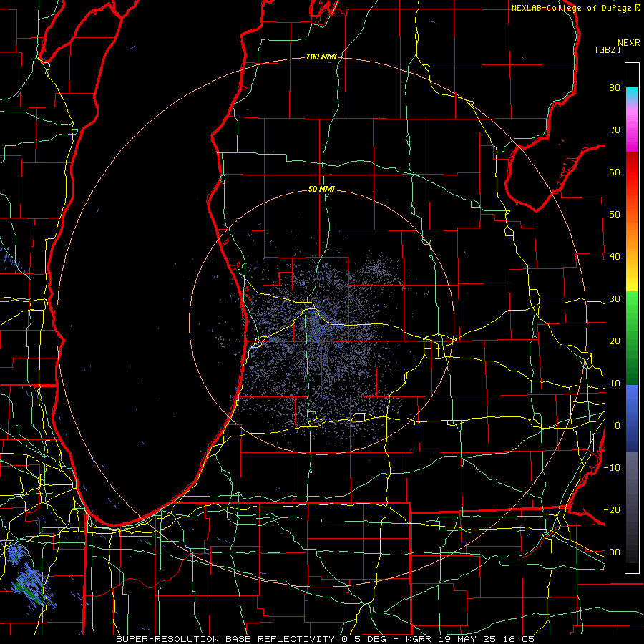Click the KGRR station identifier in caption
Viewport: 644px width, 644px height.
[x=419, y=639]
